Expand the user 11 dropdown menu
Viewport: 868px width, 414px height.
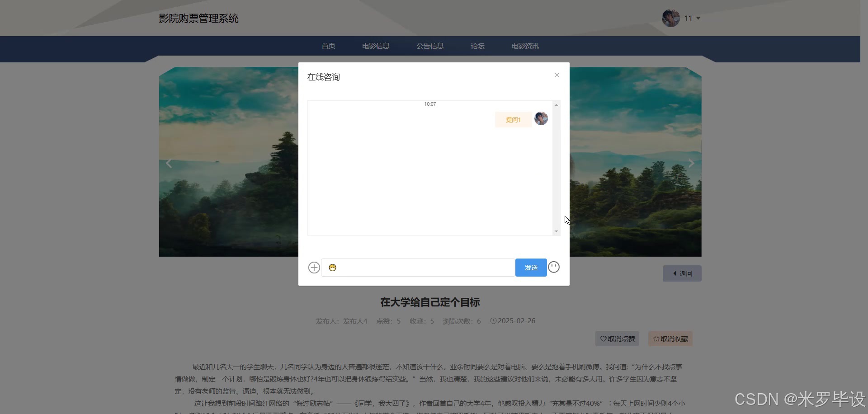pos(693,18)
